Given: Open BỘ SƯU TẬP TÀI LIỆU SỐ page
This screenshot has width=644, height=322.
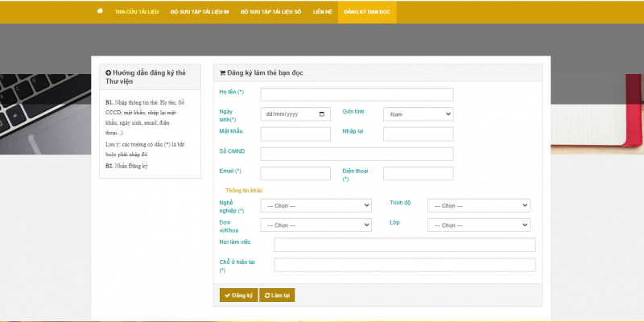Looking at the screenshot, I should [270, 12].
